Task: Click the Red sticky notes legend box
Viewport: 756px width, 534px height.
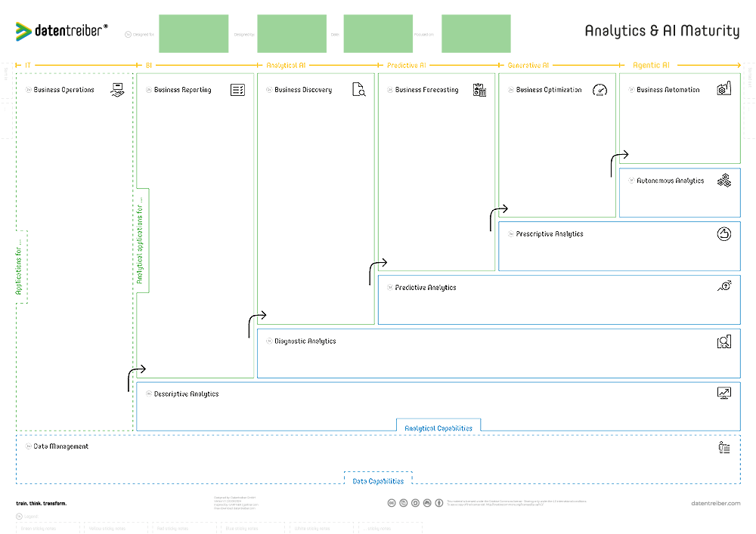Action: [184, 528]
